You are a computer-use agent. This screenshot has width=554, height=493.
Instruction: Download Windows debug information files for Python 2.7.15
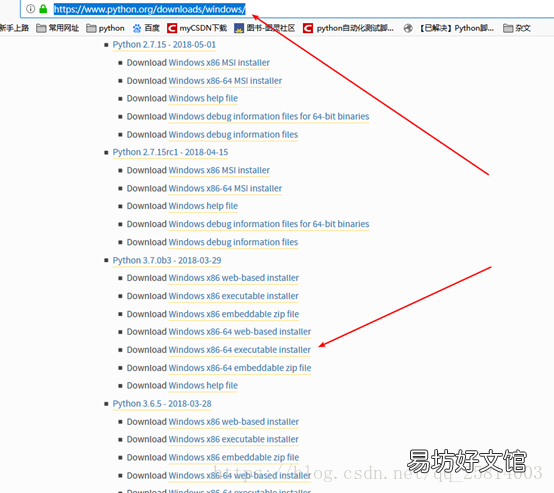(x=233, y=135)
